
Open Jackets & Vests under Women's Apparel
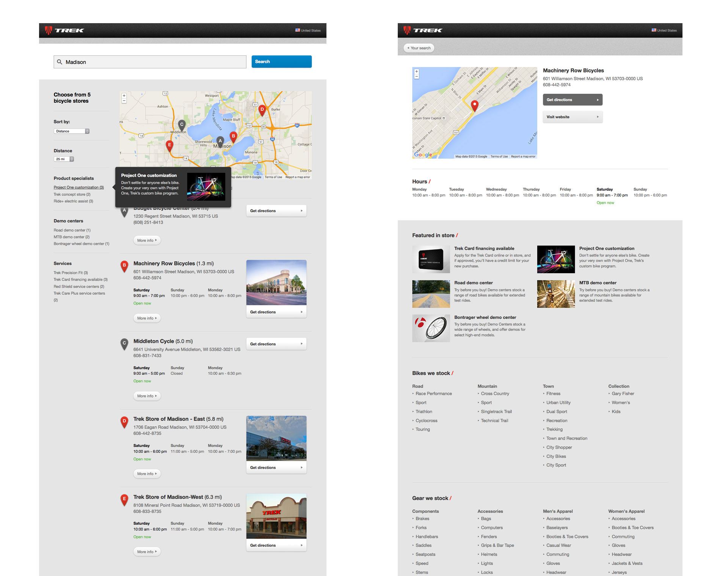coord(627,563)
